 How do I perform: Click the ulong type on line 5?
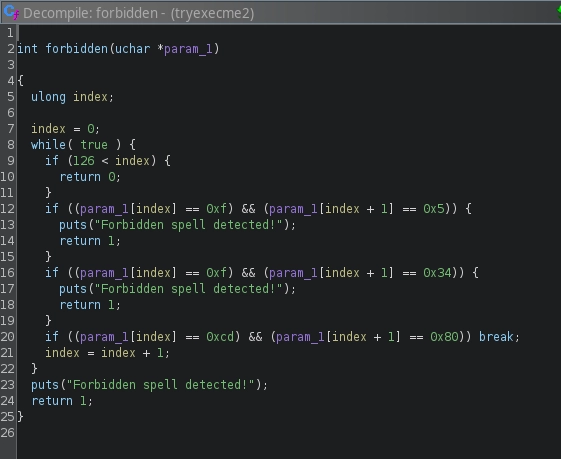pyautogui.click(x=48, y=97)
